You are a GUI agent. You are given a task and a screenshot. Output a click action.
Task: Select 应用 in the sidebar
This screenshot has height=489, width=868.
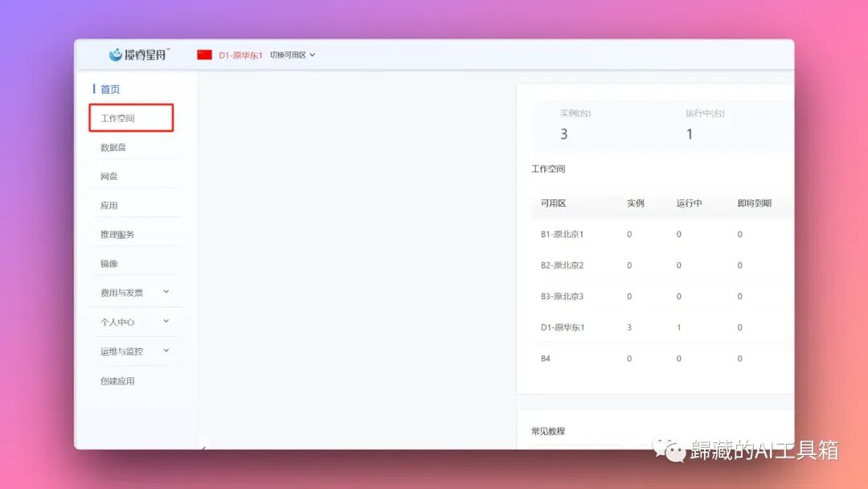coord(109,205)
